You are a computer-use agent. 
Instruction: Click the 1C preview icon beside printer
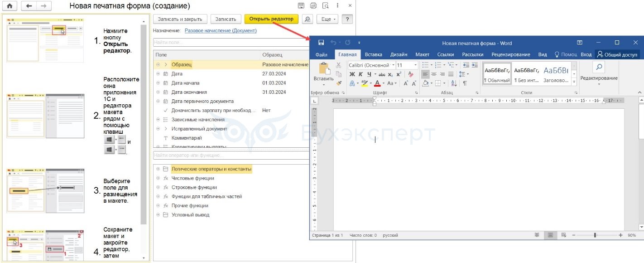point(326,6)
